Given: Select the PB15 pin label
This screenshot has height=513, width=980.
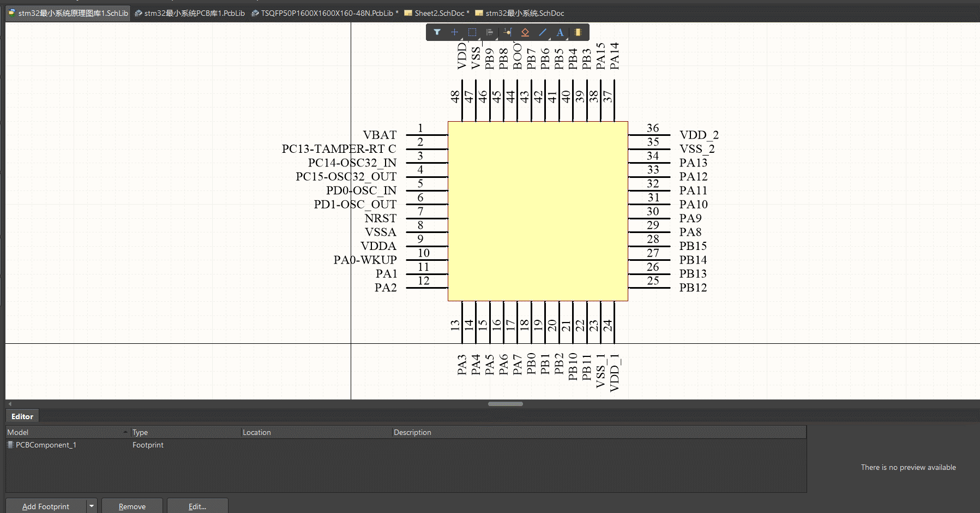Looking at the screenshot, I should pyautogui.click(x=693, y=246).
